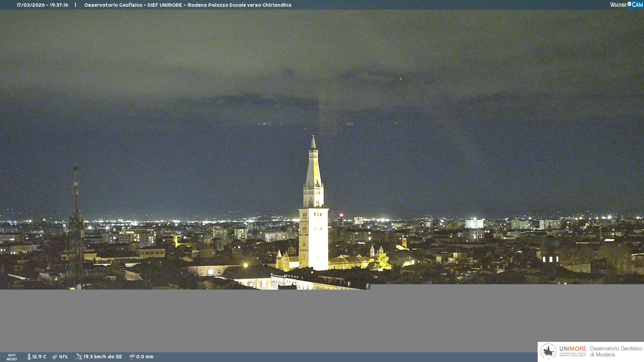
Task: Click the 12.9 C temperature reading
Action: coord(39,357)
